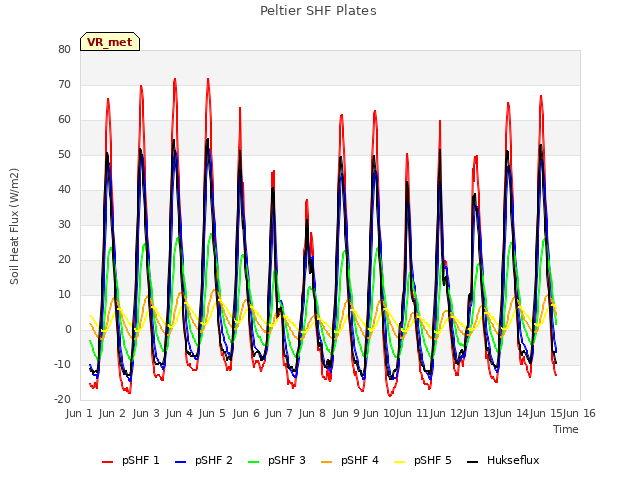Image resolution: width=640 pixels, height=480 pixels.
Task: Toggle the pSHF 2 legend label
Action: [x=214, y=460]
